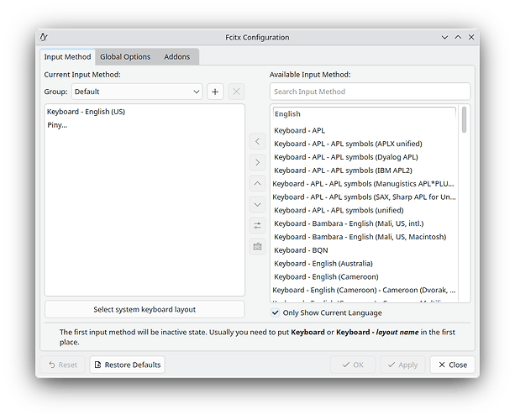Viewport: 515px width, 420px height.
Task: Open the title bar chevron-down window menu
Action: pos(444,38)
